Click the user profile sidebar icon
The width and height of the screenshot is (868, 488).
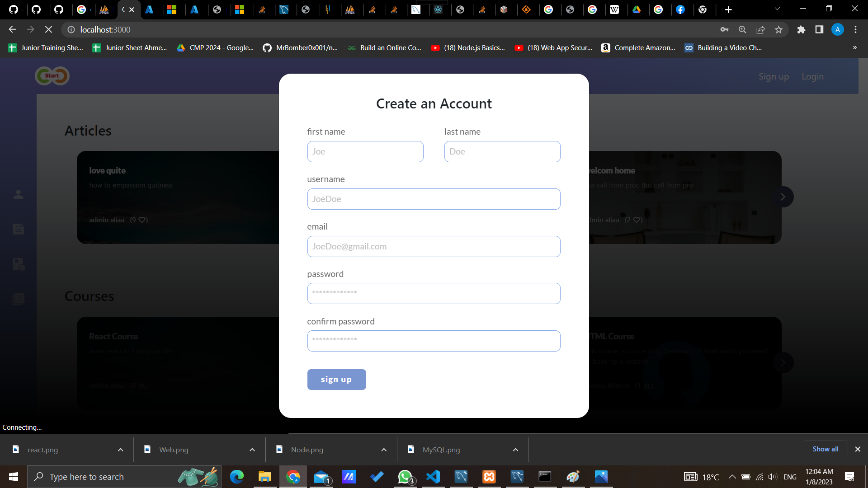19,195
